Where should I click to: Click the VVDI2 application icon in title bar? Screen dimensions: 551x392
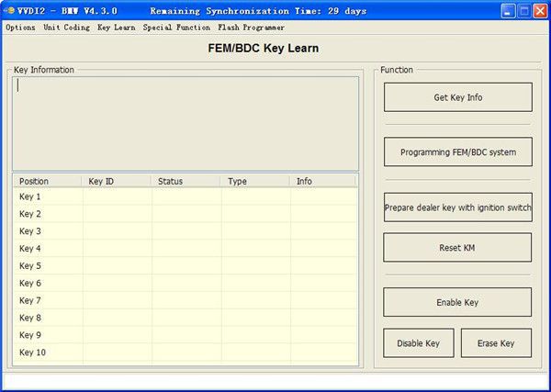pos(11,11)
